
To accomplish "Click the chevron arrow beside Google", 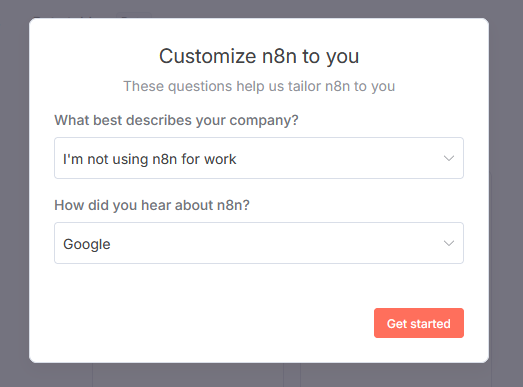I will coord(449,243).
